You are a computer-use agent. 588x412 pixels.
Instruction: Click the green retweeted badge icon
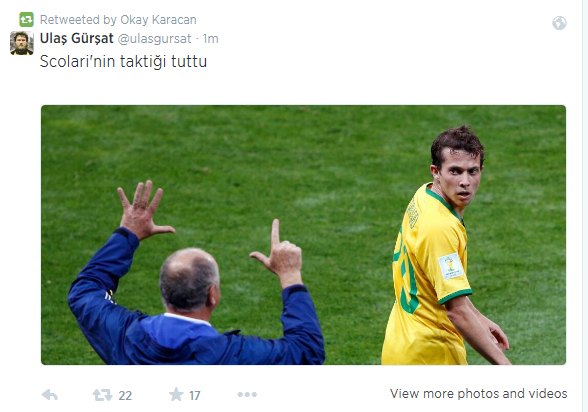tap(27, 19)
